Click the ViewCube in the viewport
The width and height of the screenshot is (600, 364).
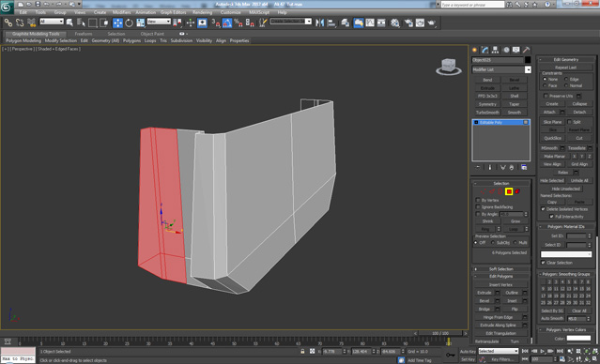click(448, 67)
